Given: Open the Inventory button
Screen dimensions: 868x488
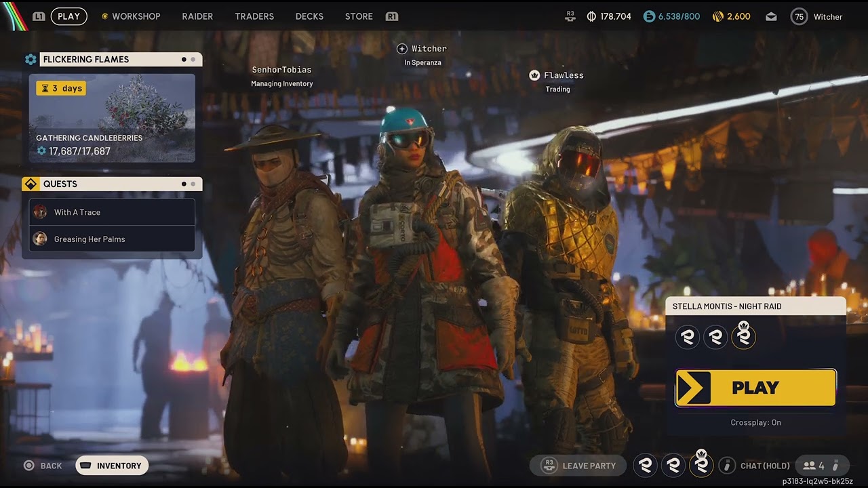Looking at the screenshot, I should click(112, 466).
